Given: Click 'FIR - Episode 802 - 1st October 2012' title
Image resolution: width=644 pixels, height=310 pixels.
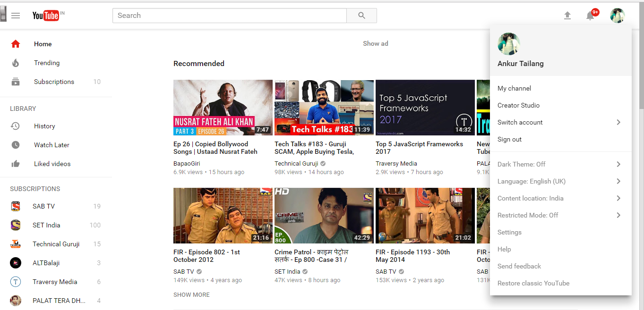Looking at the screenshot, I should tap(206, 256).
